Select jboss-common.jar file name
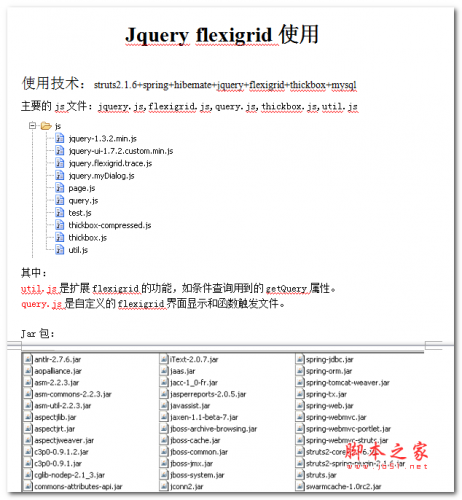462x500 pixels. 199,452
